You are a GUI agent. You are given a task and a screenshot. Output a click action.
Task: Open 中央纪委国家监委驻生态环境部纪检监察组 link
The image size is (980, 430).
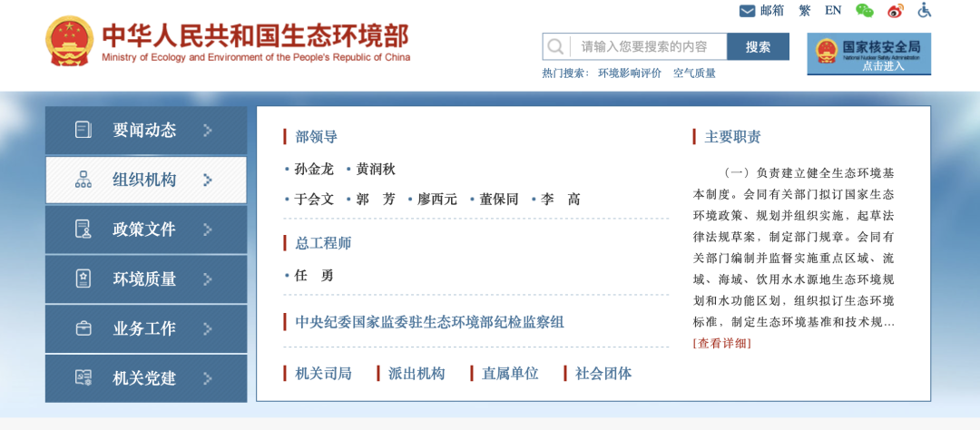[x=429, y=323]
